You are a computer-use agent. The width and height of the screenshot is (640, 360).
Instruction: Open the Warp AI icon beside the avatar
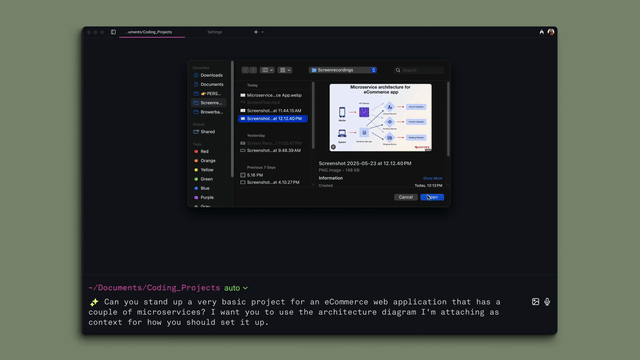pos(542,32)
